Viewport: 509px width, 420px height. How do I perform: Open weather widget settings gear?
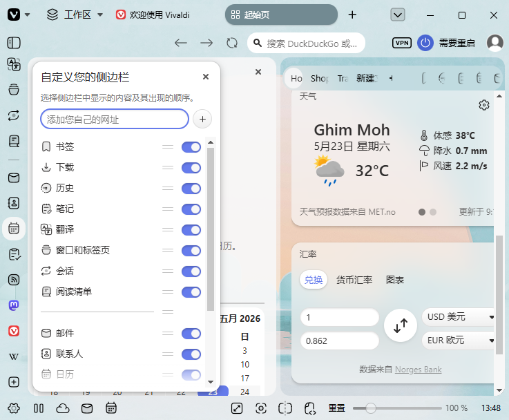(x=483, y=105)
